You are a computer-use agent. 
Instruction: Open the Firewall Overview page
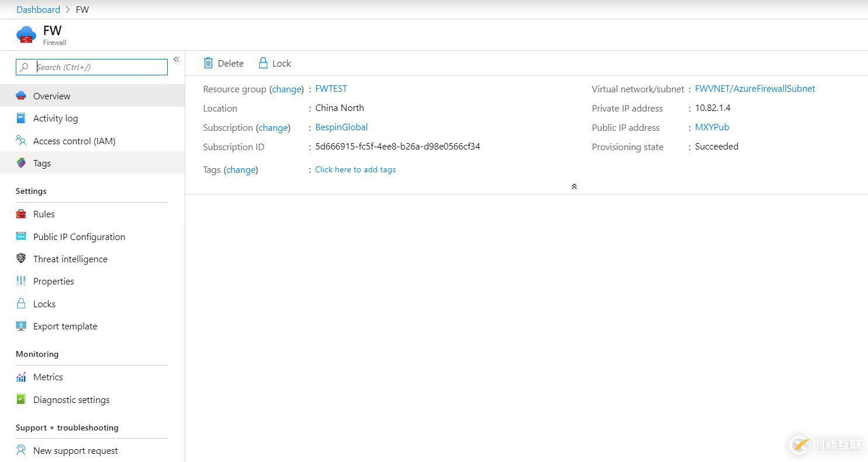point(51,96)
